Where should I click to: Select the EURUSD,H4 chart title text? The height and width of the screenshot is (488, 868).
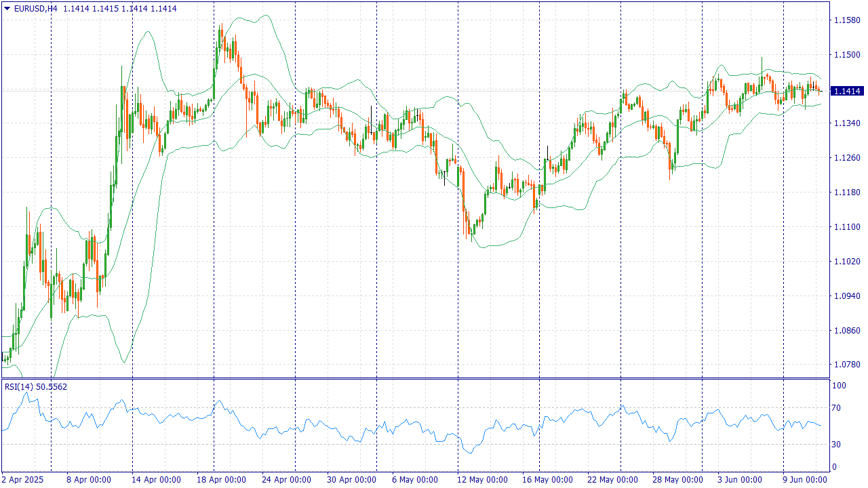click(x=35, y=8)
